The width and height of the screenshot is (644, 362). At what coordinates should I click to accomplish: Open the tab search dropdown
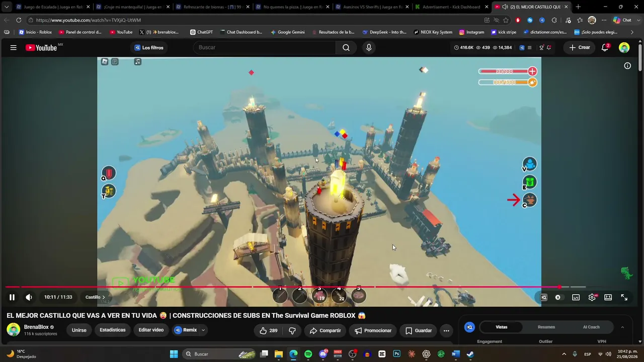pyautogui.click(x=7, y=7)
